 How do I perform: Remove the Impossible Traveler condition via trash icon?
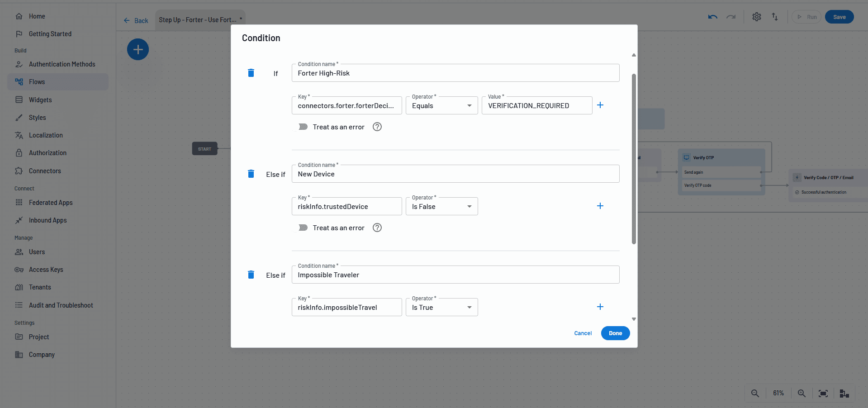[x=251, y=275]
